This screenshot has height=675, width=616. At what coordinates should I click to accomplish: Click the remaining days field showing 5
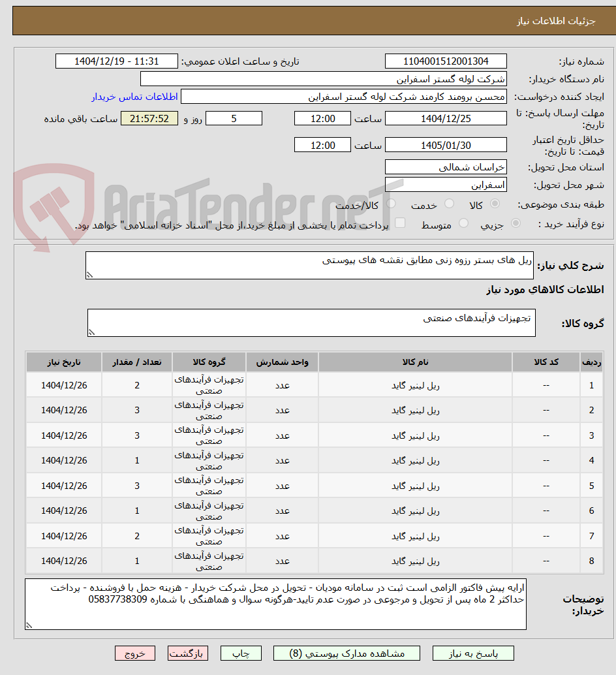pos(234,118)
